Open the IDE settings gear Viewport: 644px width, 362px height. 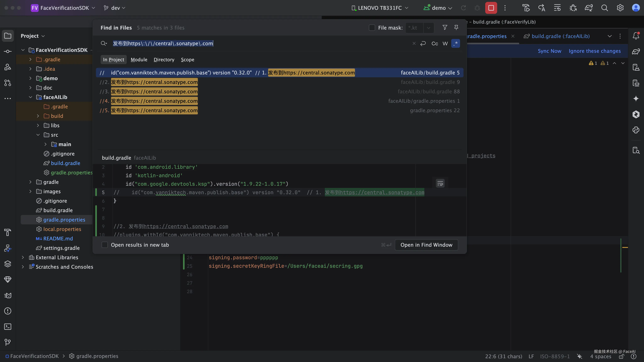[620, 8]
